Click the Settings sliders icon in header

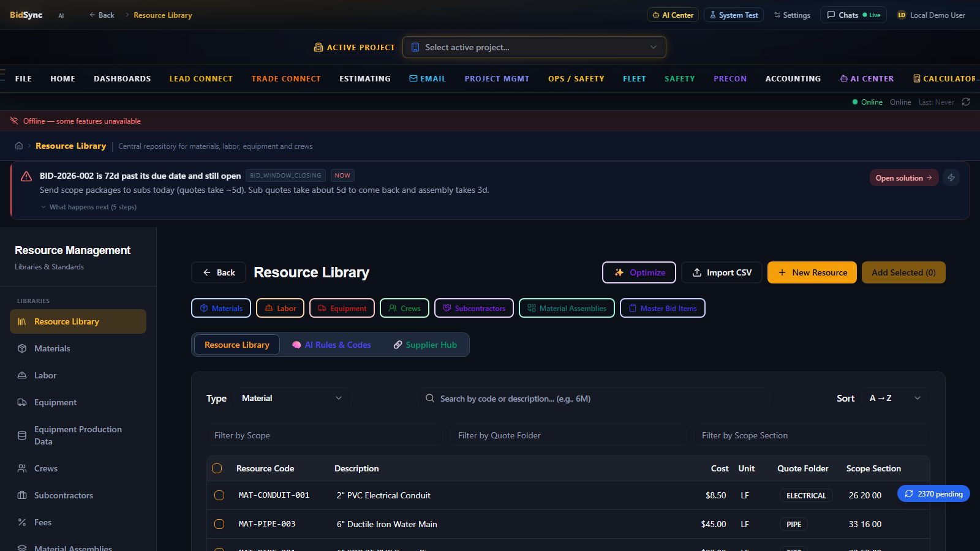pyautogui.click(x=777, y=15)
